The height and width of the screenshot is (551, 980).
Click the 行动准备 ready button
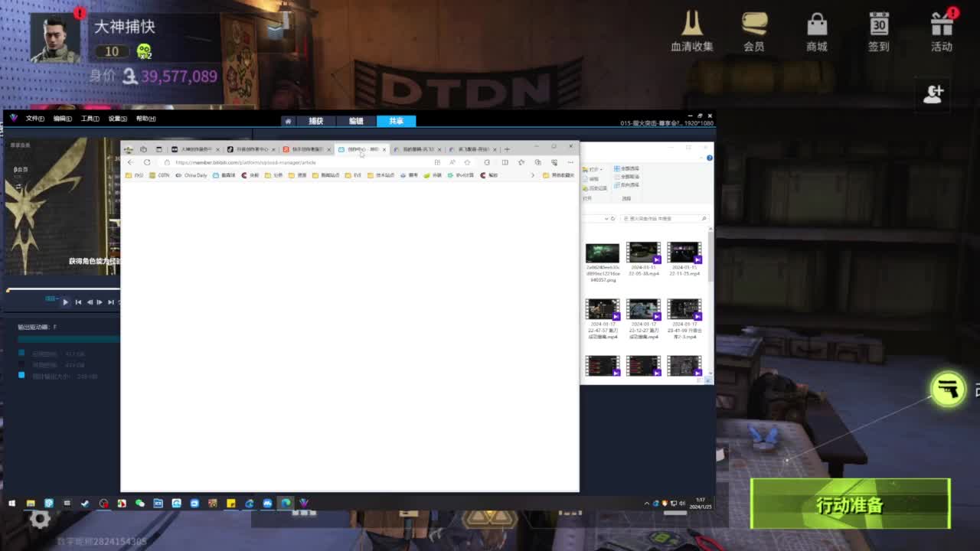[850, 504]
